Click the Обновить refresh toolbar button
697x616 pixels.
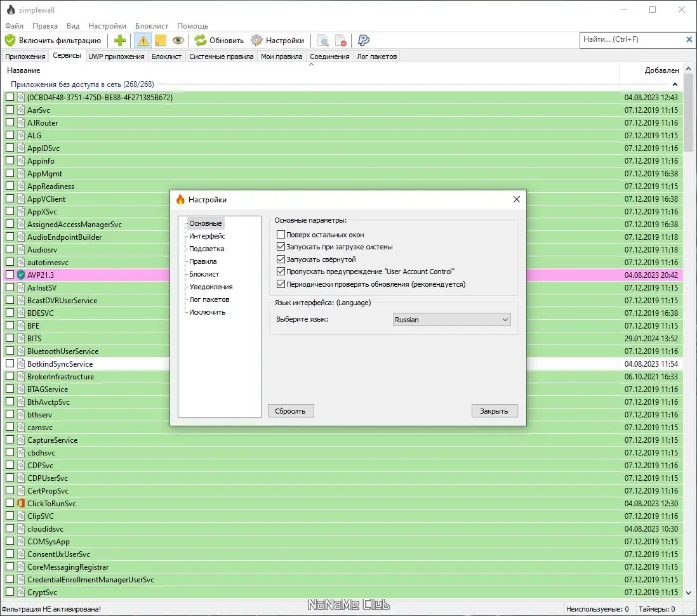219,41
